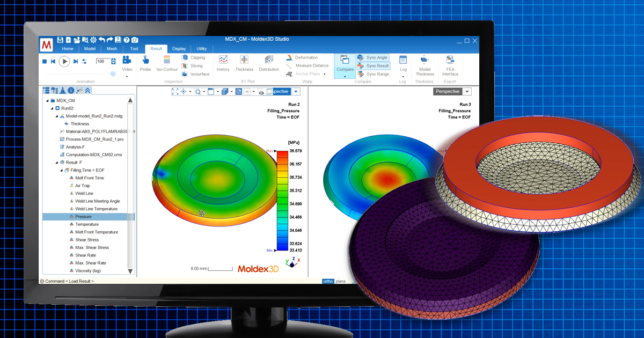The width and height of the screenshot is (644, 338).
Task: Open the Distribution XY plot
Action: pos(269,63)
